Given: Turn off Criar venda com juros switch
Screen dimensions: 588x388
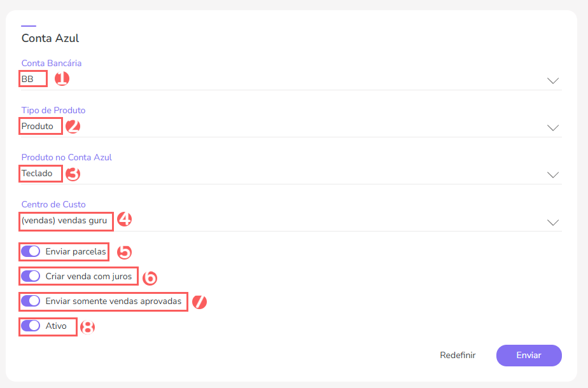Looking at the screenshot, I should point(31,276).
